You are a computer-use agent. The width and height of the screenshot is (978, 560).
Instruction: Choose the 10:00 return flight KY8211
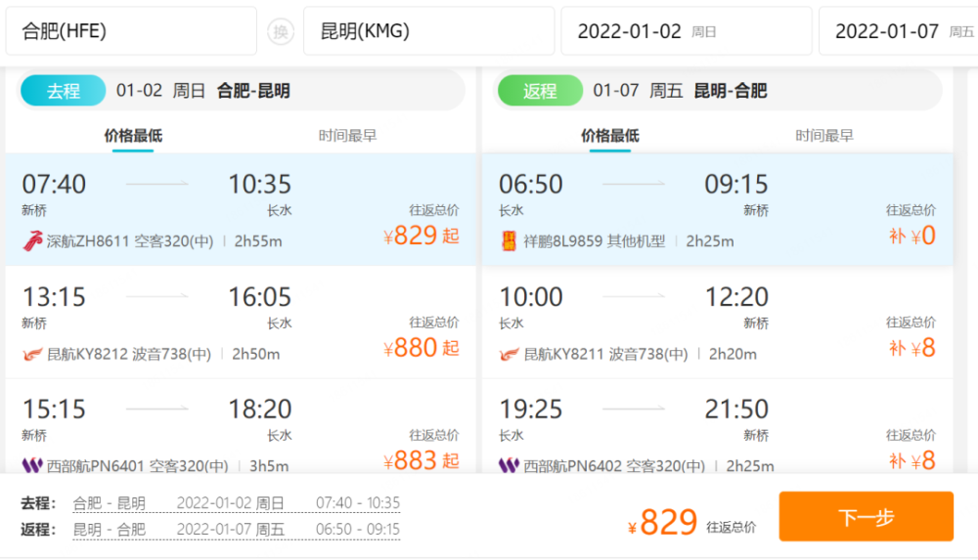click(x=717, y=323)
